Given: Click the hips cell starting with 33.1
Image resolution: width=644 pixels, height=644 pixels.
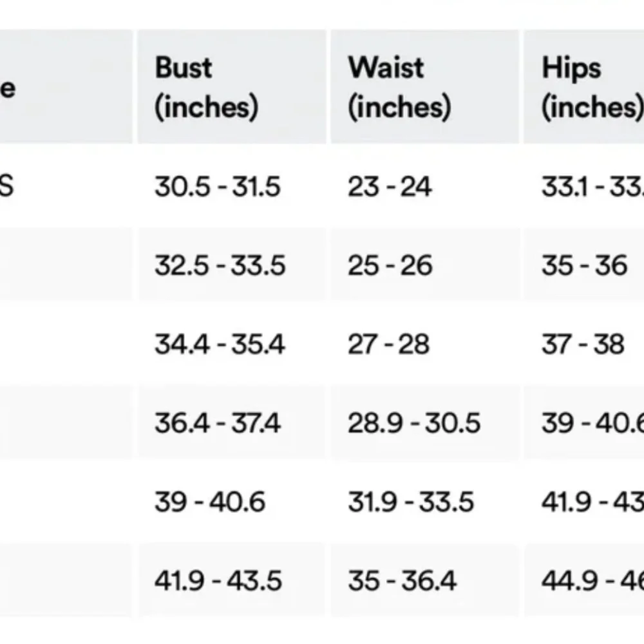Looking at the screenshot, I should [592, 187].
